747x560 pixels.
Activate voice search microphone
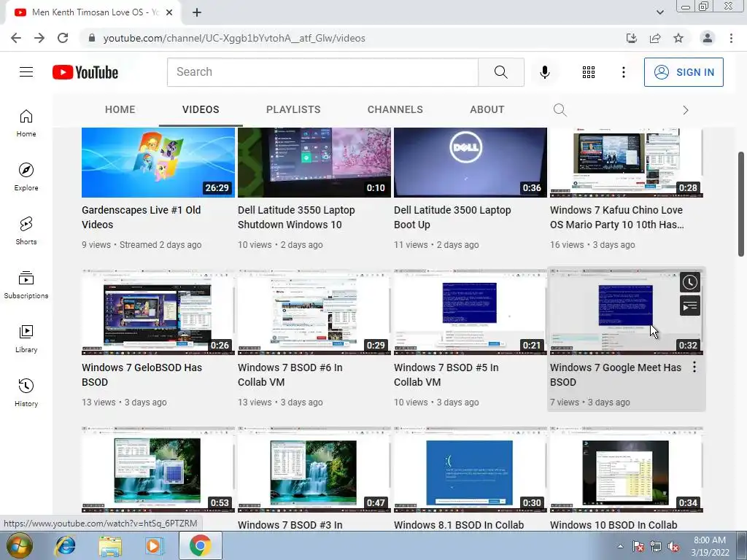[x=544, y=72]
